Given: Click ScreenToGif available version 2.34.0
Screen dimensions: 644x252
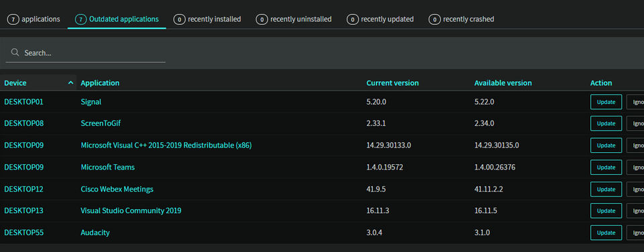Looking at the screenshot, I should pos(484,123).
